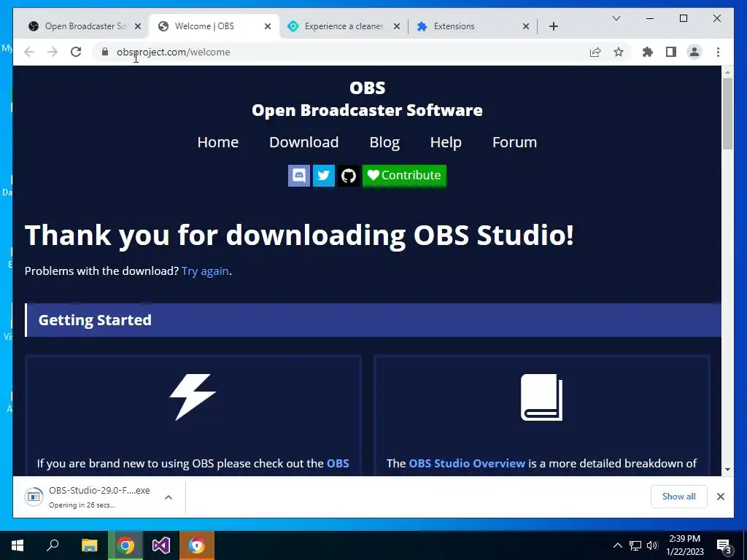The width and height of the screenshot is (747, 560).
Task: Open the Twitter icon link
Action: pos(323,176)
